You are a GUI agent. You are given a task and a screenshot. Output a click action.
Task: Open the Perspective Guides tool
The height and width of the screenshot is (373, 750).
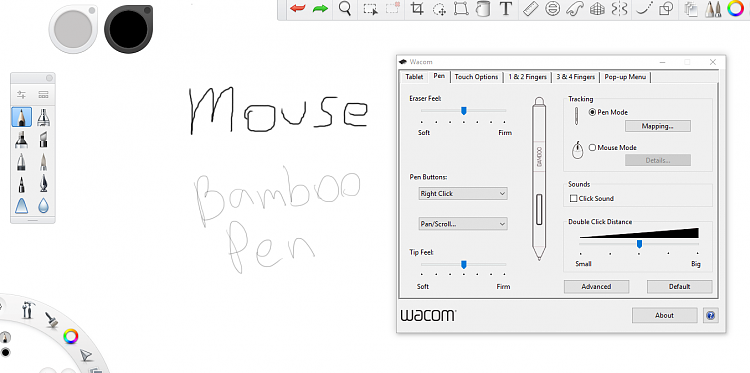tap(597, 9)
